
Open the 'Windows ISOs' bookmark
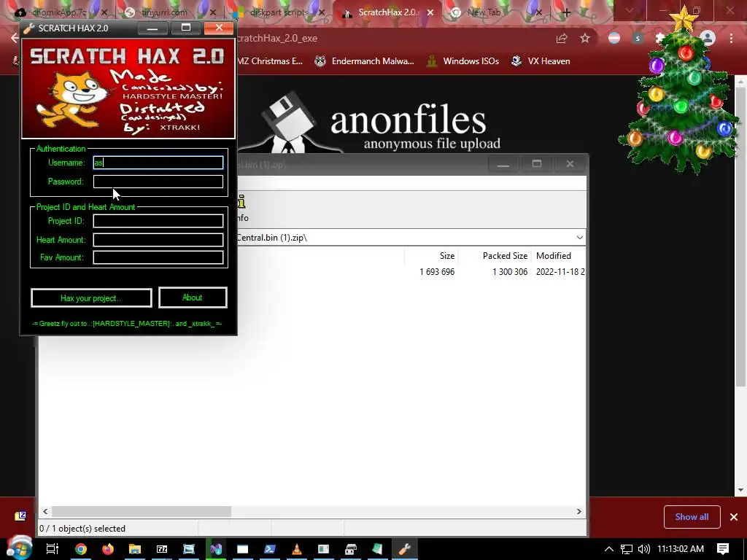coord(463,61)
